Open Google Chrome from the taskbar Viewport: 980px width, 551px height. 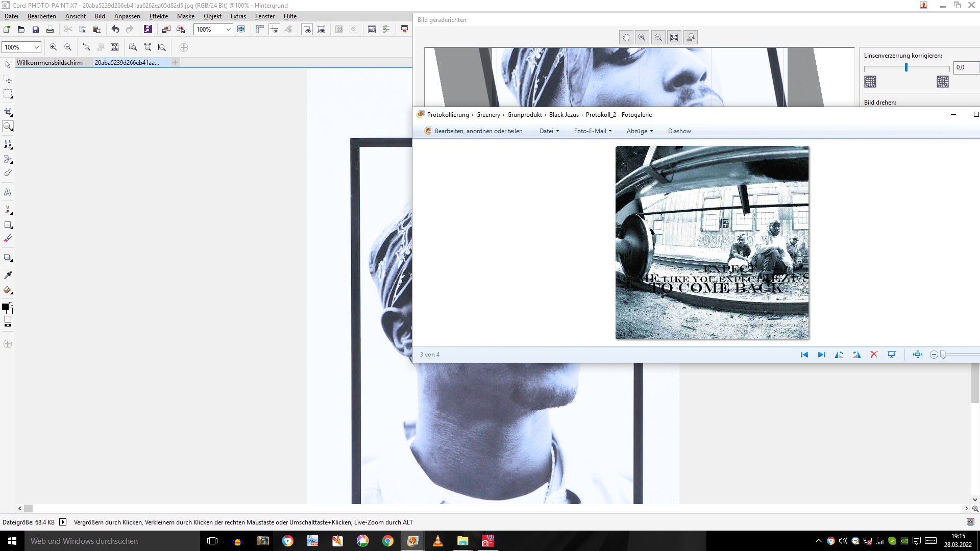pyautogui.click(x=388, y=541)
